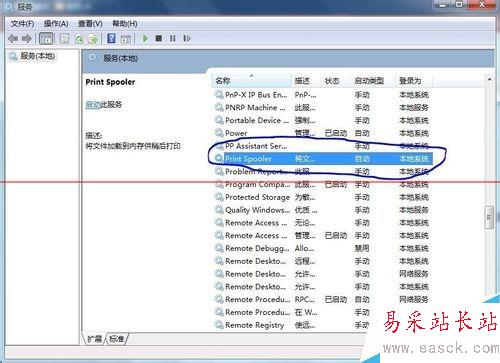500x363 pixels.
Task: Open the Help toolbar icon
Action: coord(111,39)
